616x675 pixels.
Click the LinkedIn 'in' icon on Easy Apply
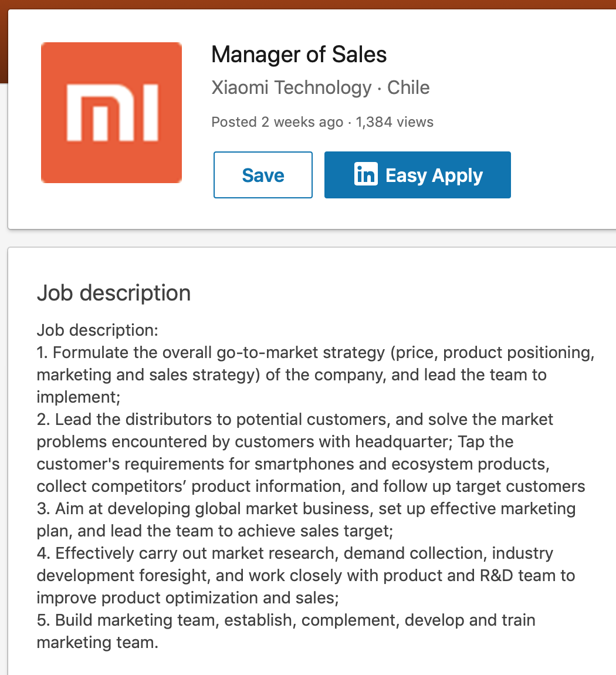(x=366, y=175)
